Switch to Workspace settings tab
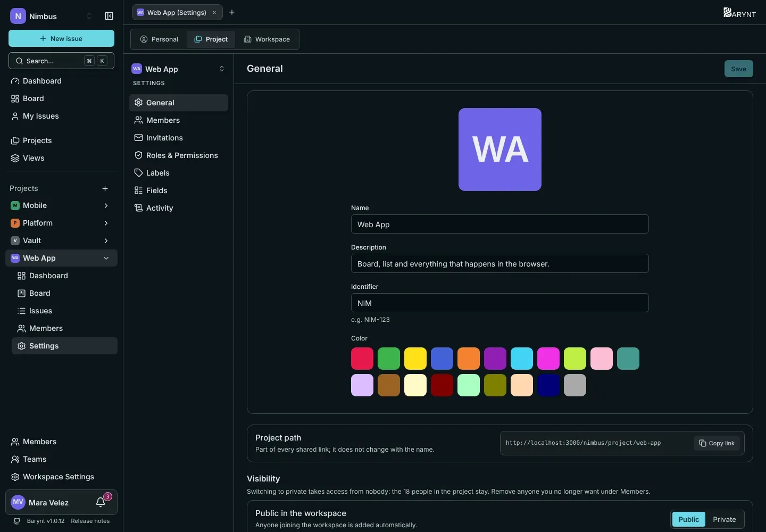The width and height of the screenshot is (766, 532). tap(267, 39)
